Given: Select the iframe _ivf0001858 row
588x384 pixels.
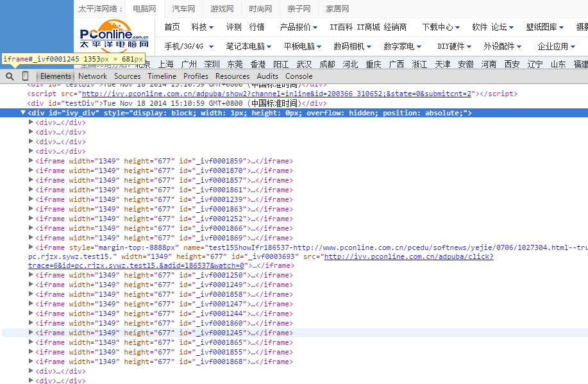Looking at the screenshot, I should 164,294.
